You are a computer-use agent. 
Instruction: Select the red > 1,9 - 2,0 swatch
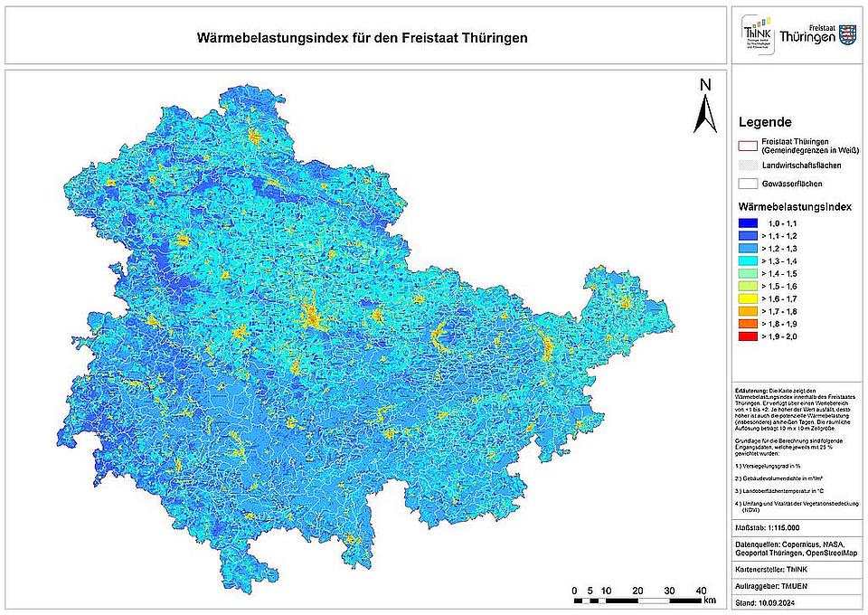pyautogui.click(x=748, y=336)
